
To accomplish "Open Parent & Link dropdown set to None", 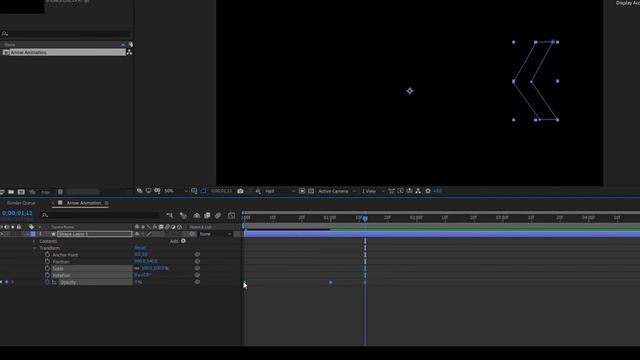I will tap(216, 234).
